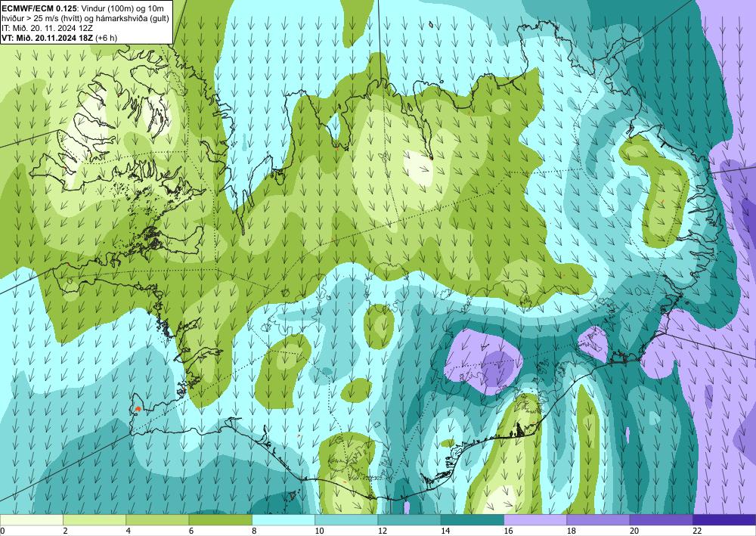Select the pale cyan 8–10 legend swatch

pyautogui.click(x=283, y=520)
